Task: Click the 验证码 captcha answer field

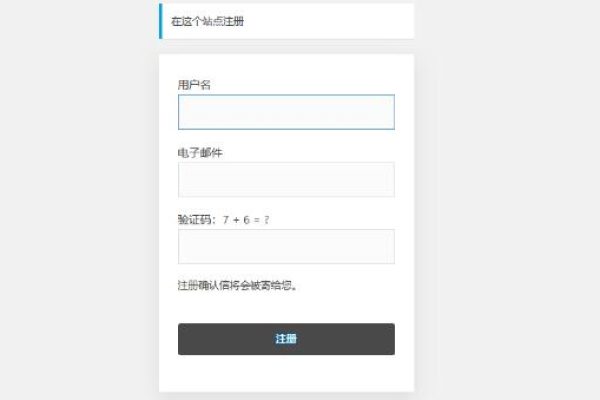Action: pyautogui.click(x=286, y=246)
